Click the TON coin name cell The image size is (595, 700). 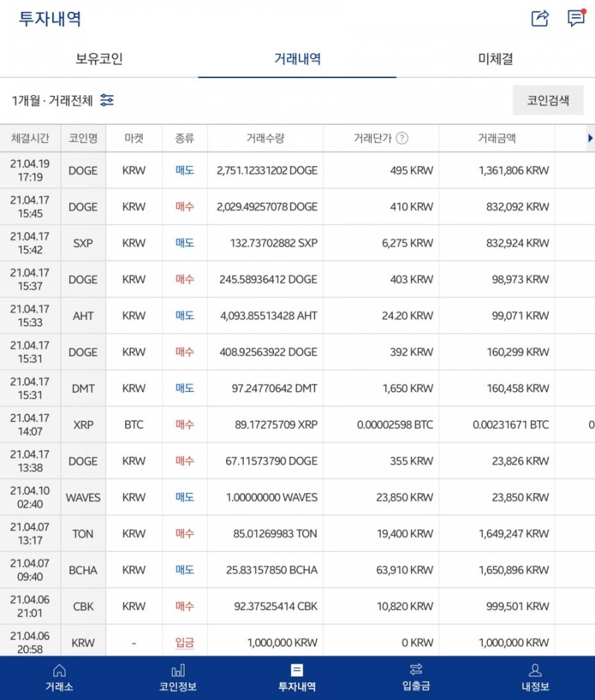pyautogui.click(x=83, y=534)
